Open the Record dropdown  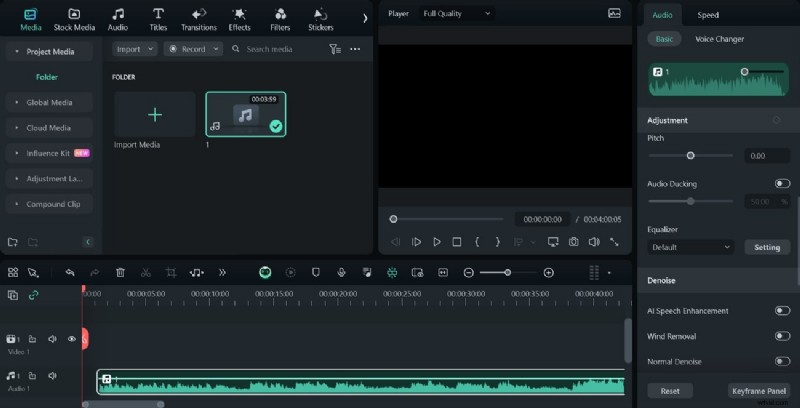click(193, 49)
